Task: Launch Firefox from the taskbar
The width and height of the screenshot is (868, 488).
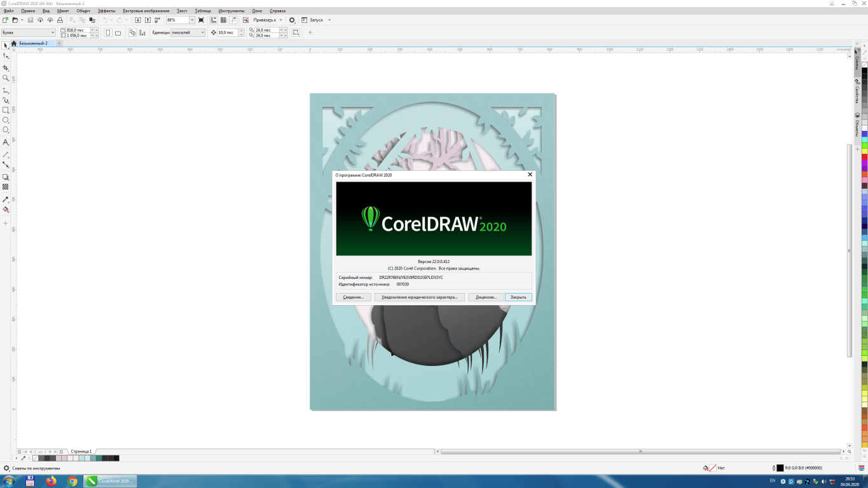Action: coord(51,482)
